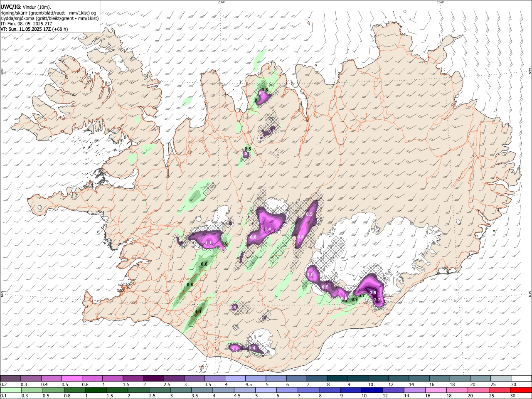Select the 'IT: Fim. 08. 05. 2025 21Z' line
532x399 pixels.
click(x=27, y=24)
